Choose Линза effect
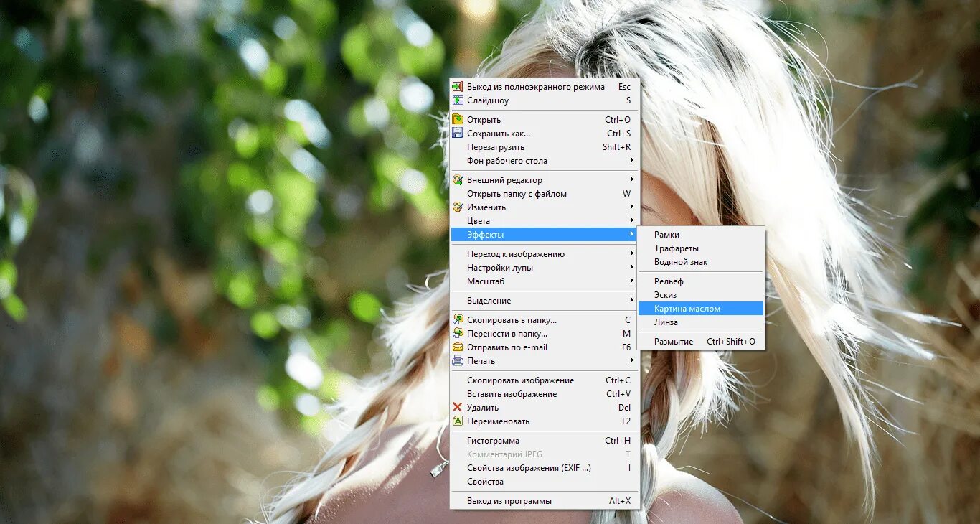Viewport: 980px width, 524px height. pos(701,322)
